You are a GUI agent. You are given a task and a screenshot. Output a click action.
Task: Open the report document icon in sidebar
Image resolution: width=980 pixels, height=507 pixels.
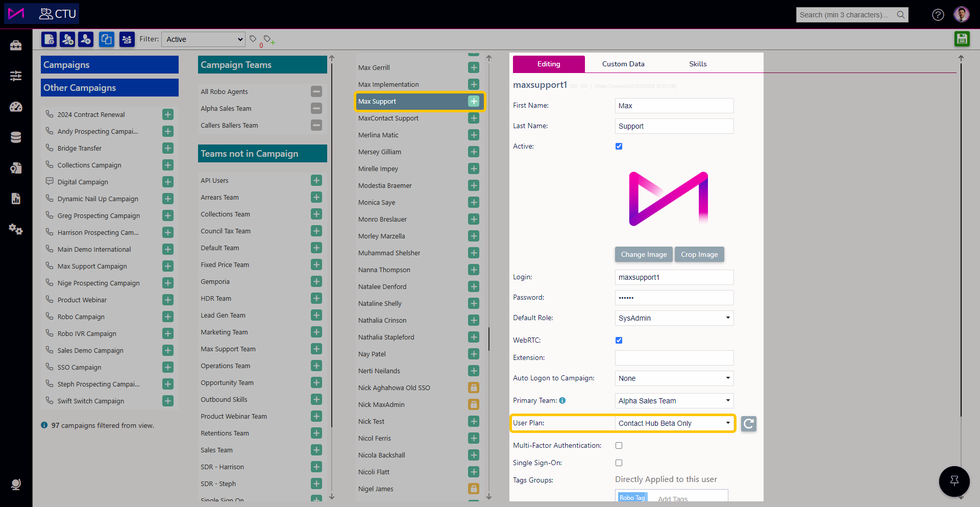16,199
